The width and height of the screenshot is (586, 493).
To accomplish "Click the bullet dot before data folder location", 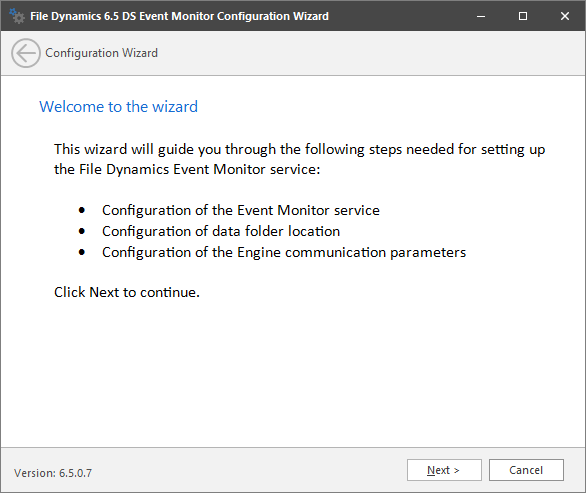I will 82,231.
